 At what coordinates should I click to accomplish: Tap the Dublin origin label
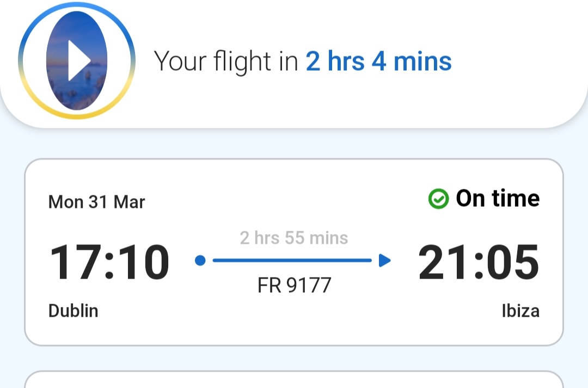point(73,311)
